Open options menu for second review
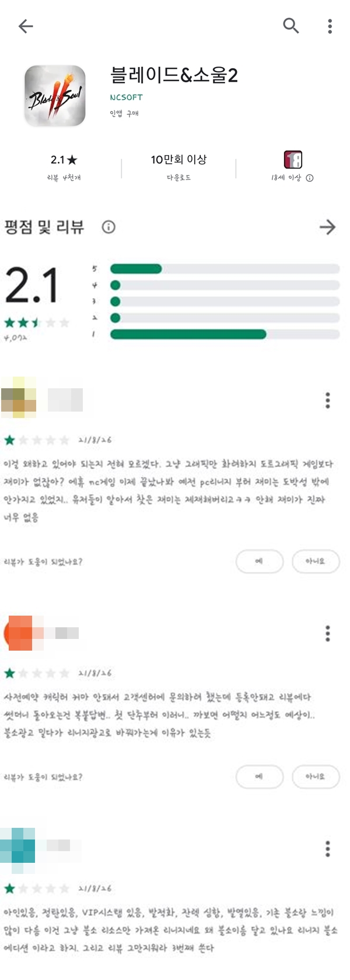The height and width of the screenshot is (980, 350). tap(328, 633)
